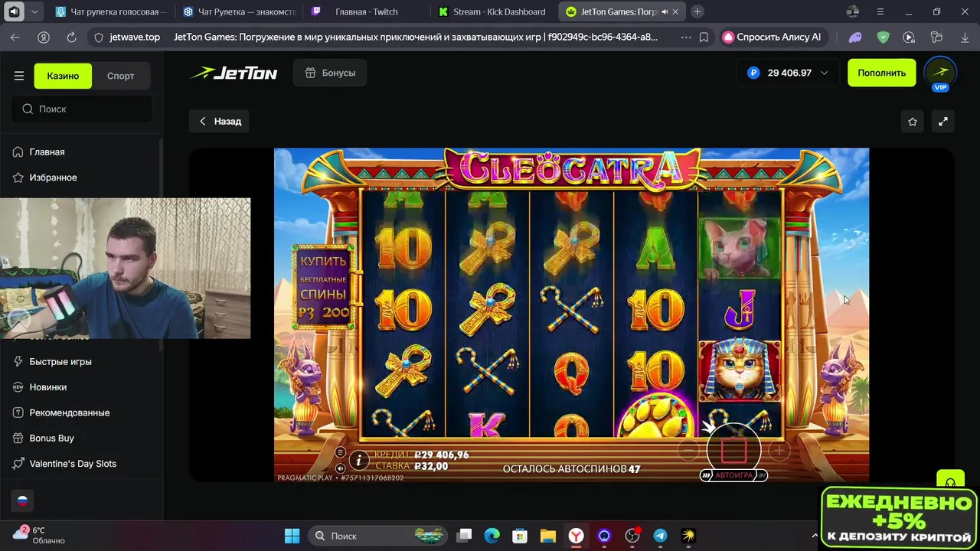Add the game to favorites with star icon
Screen dimensions: 980x551
(913, 121)
